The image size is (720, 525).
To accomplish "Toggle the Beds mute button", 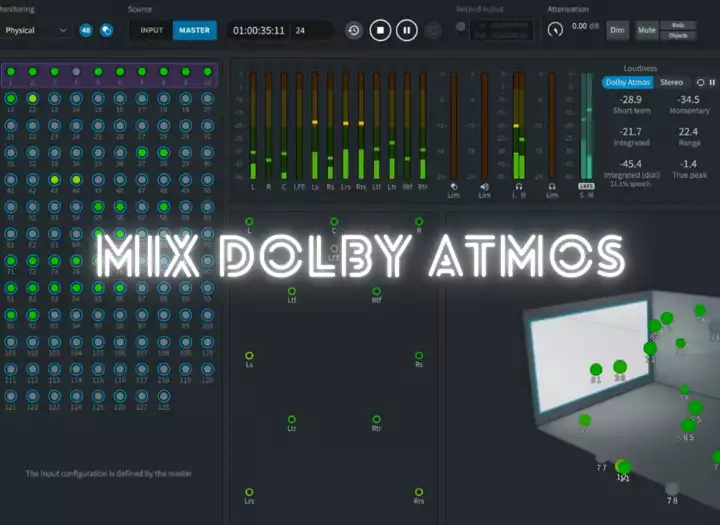I will (678, 25).
